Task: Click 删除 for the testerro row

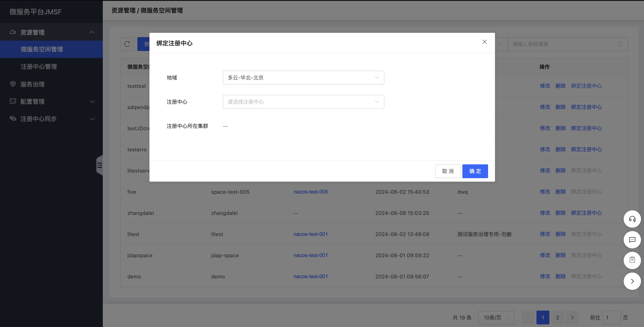Action: point(560,149)
